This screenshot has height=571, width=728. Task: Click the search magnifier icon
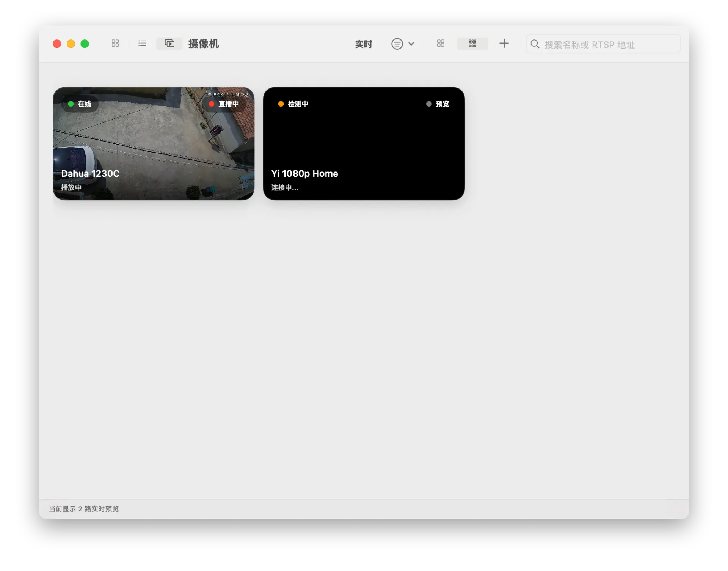tap(535, 44)
